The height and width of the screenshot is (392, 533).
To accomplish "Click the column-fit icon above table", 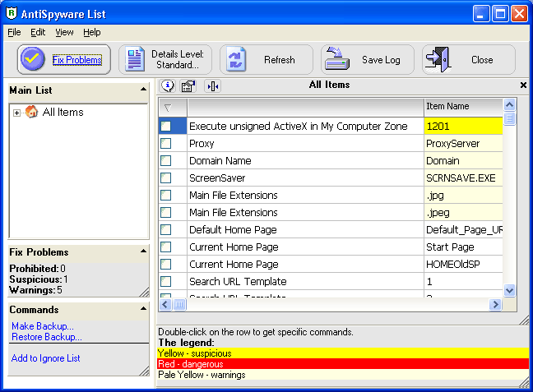I will (213, 86).
